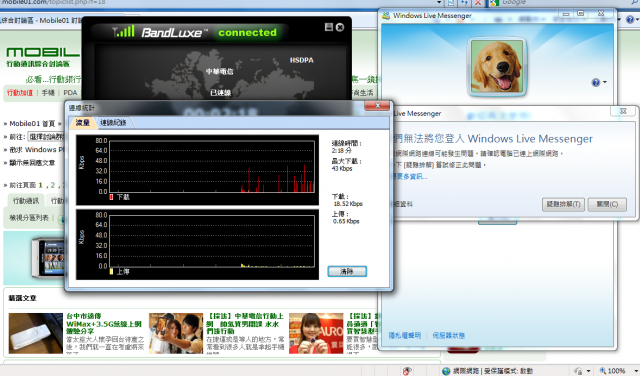Open the 手機 category link on Mobile01

click(48, 93)
